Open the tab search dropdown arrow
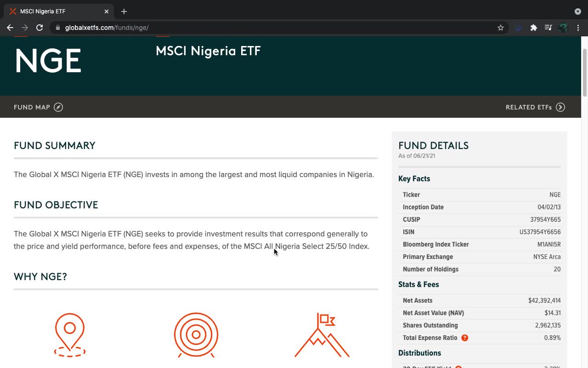 point(578,11)
